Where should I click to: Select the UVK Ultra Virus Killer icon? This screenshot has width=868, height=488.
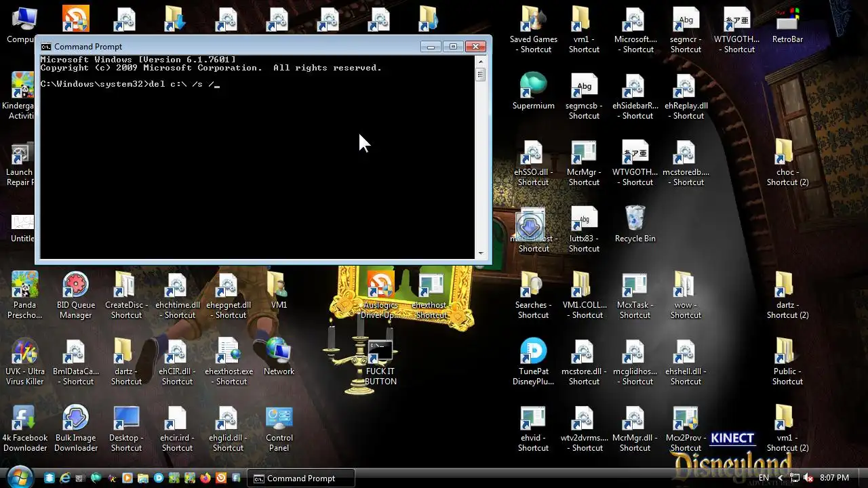pyautogui.click(x=25, y=361)
